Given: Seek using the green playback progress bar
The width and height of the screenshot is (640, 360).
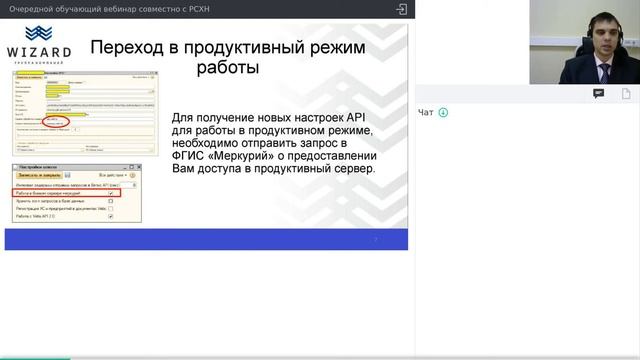Looking at the screenshot, I should 35,358.
